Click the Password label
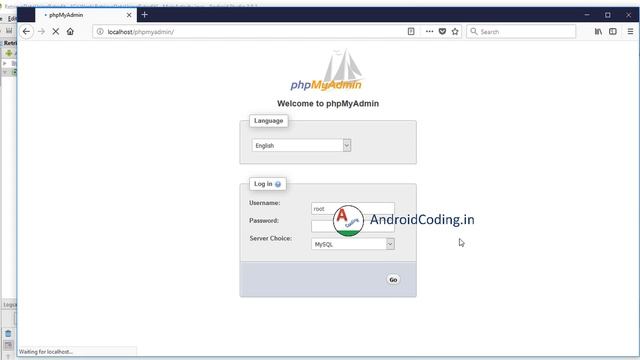Screen dimensions: 640x360 264,220
